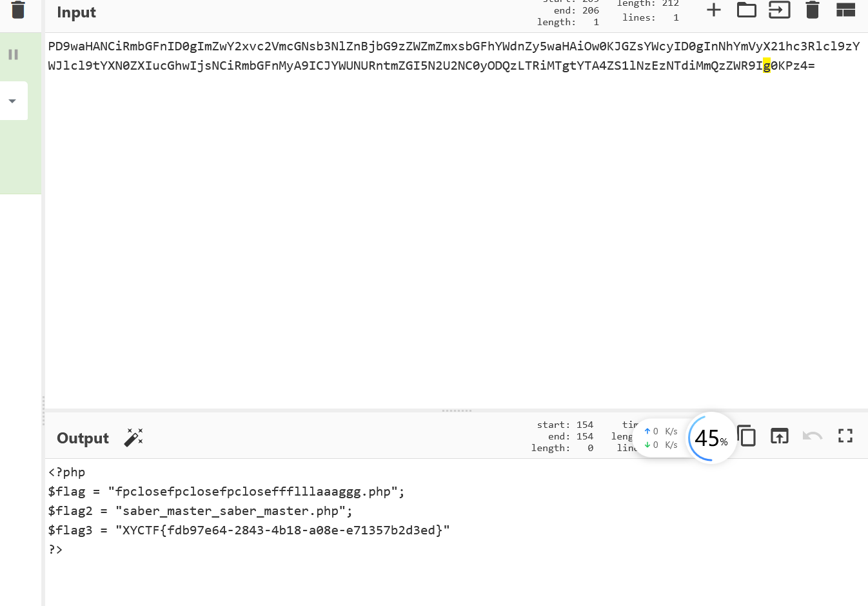868x606 pixels.
Task: Click the input 'length: 212' status text
Action: click(648, 3)
